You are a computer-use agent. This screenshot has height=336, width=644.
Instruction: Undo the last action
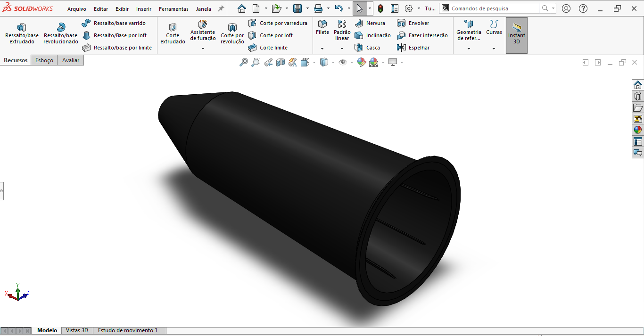click(x=339, y=8)
